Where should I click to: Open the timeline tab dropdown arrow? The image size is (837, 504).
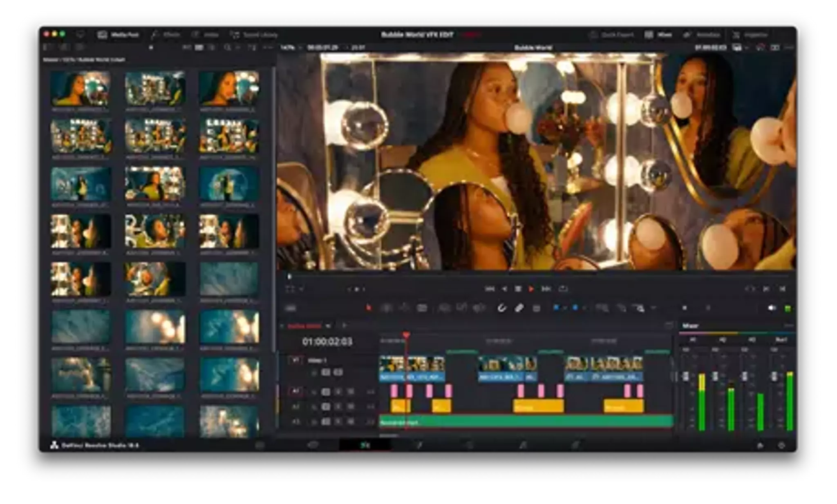[328, 326]
